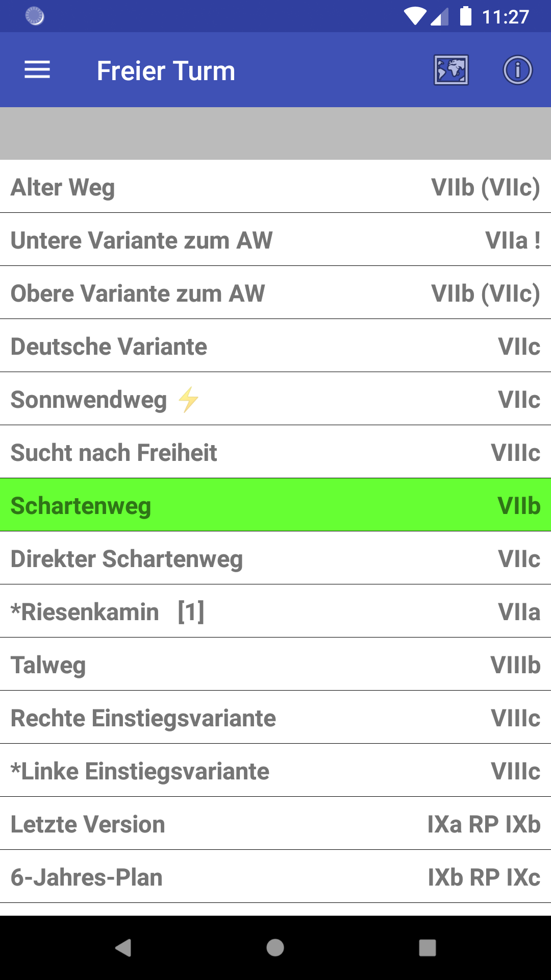Open the highlighted Schartenweg route
This screenshot has height=980, width=551.
(275, 505)
